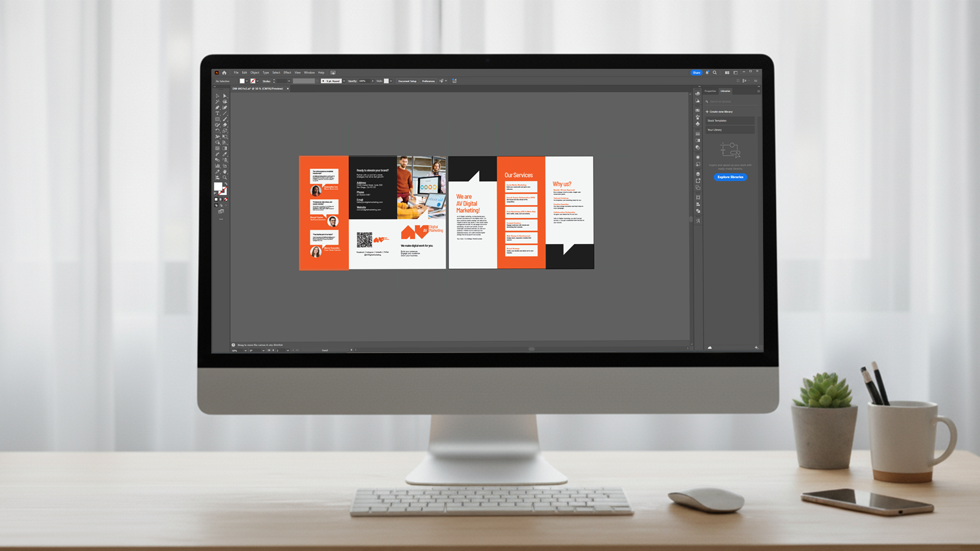Expand the zoom level 50% dropdown

click(x=246, y=350)
